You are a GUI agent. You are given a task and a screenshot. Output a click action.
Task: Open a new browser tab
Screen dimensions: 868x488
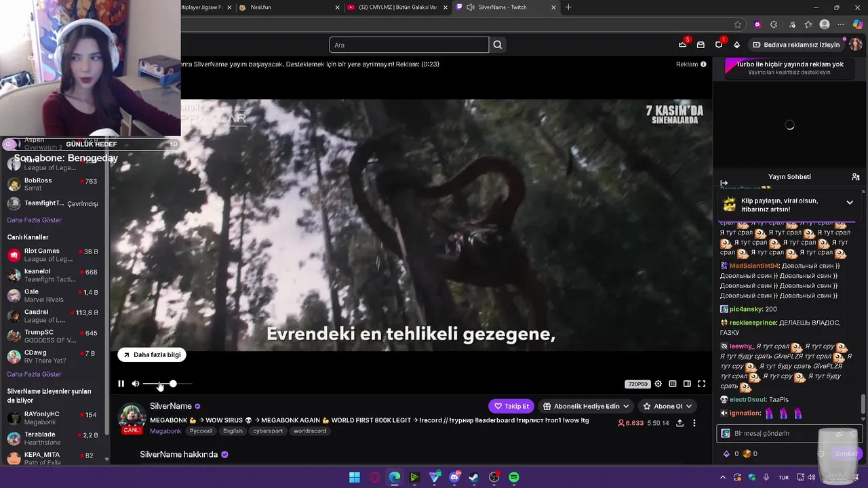click(568, 7)
